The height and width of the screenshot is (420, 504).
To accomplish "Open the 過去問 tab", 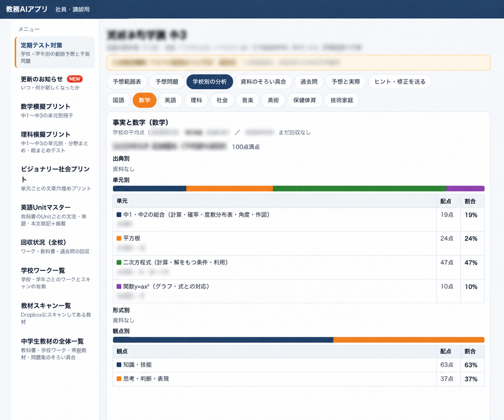I will point(309,81).
